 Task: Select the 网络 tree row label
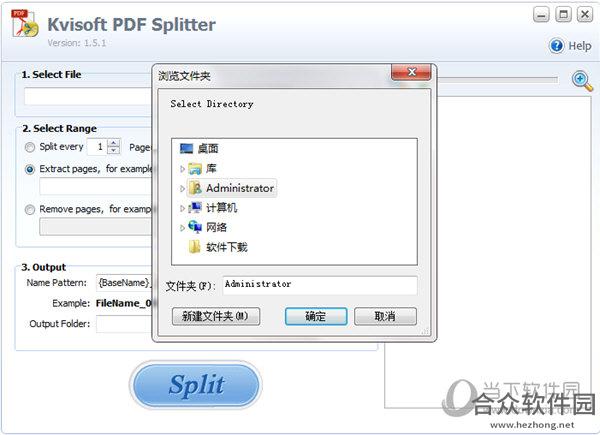pos(217,227)
